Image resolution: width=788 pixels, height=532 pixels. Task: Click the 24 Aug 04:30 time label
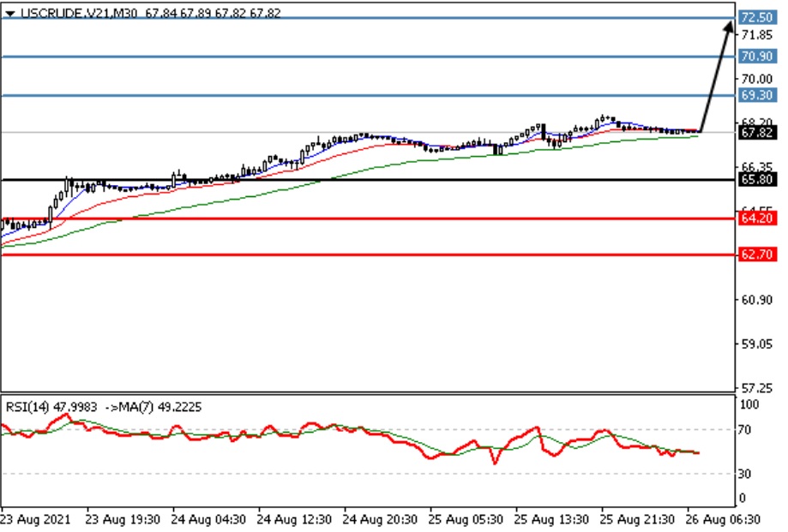[208, 519]
